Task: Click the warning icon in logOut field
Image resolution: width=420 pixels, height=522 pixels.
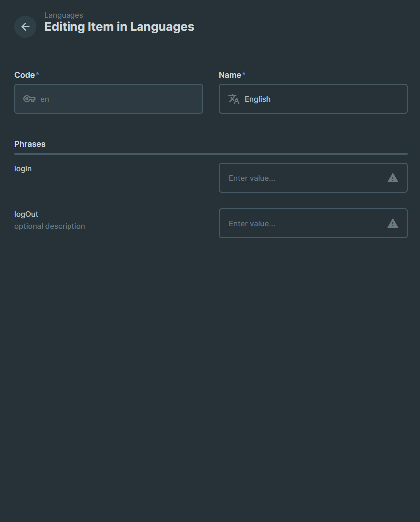Action: coord(393,223)
